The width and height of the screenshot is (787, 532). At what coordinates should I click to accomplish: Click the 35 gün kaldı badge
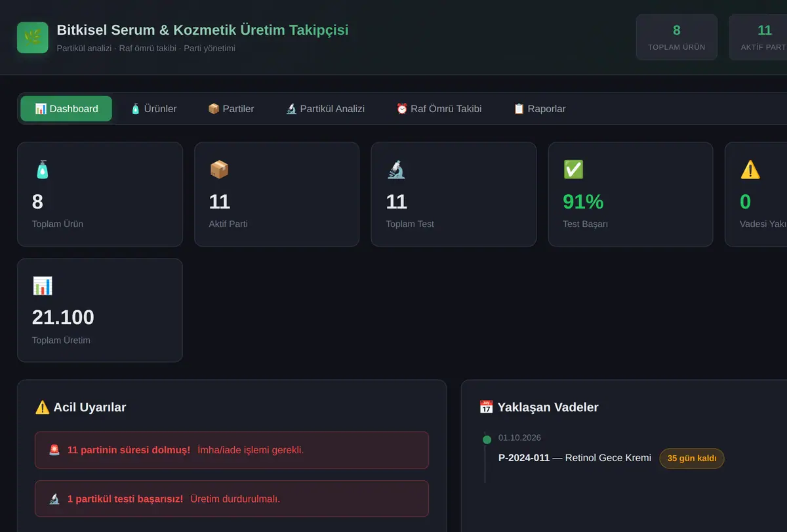point(692,459)
